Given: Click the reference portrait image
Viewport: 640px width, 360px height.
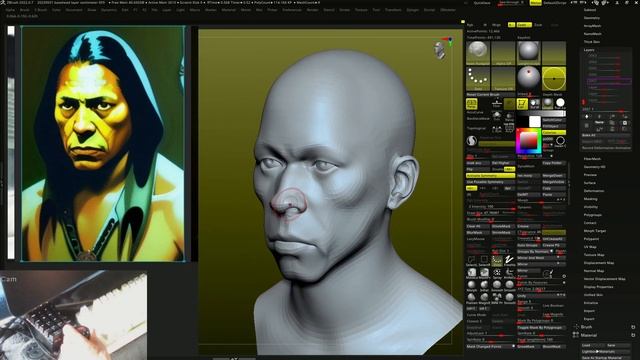Looking at the screenshot, I should coord(103,143).
